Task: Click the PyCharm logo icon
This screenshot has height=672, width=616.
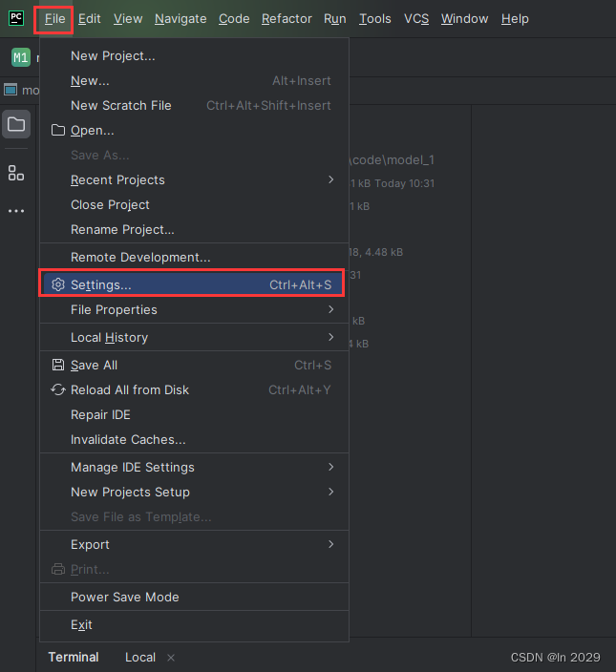Action: click(x=16, y=18)
